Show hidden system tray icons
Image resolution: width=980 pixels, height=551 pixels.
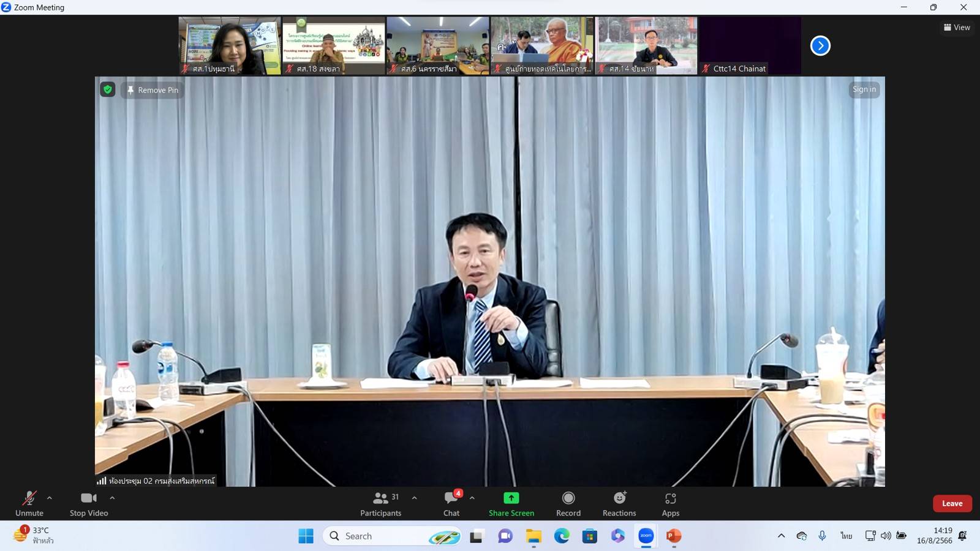point(781,536)
